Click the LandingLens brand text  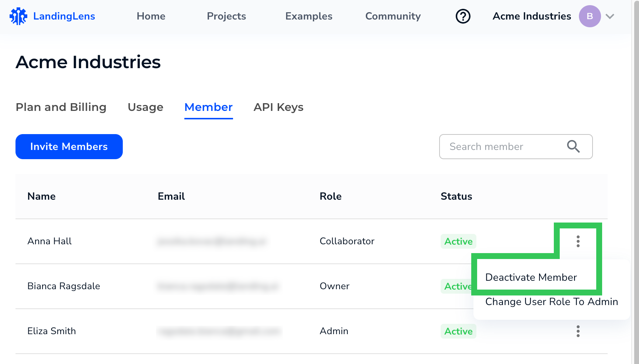(64, 16)
